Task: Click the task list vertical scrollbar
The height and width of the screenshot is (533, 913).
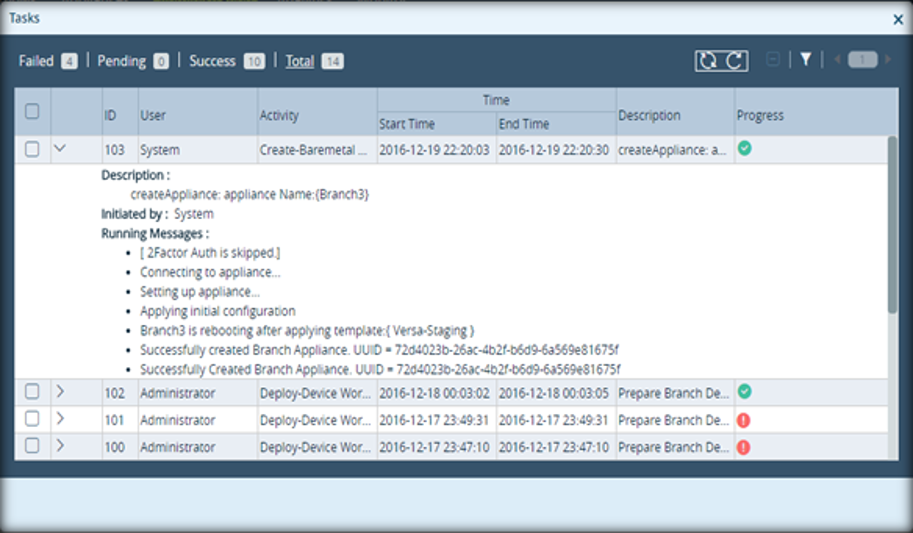Action: pos(893,225)
